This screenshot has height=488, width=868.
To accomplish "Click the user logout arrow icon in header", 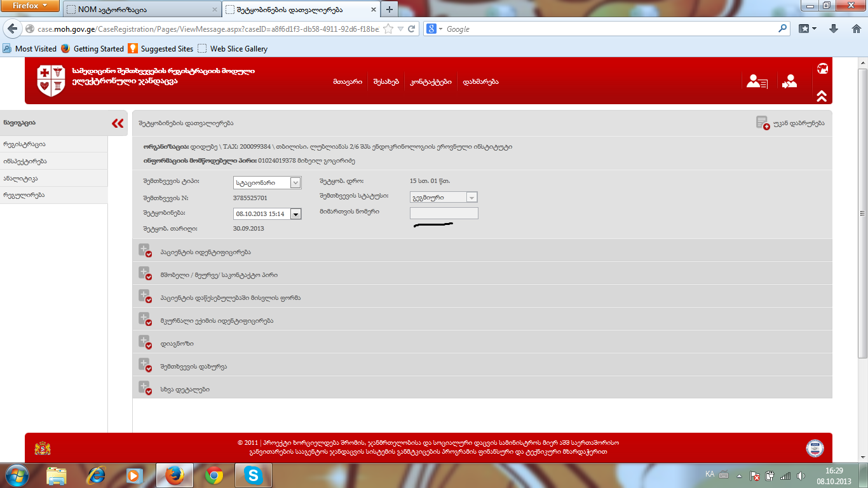I will [790, 81].
